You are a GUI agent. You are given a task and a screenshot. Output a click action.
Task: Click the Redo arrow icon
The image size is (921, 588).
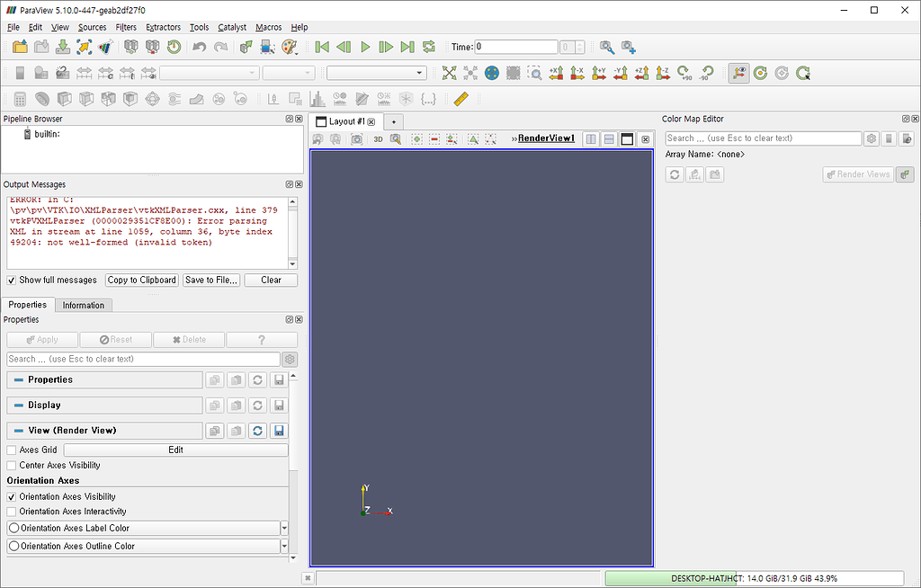pyautogui.click(x=221, y=47)
